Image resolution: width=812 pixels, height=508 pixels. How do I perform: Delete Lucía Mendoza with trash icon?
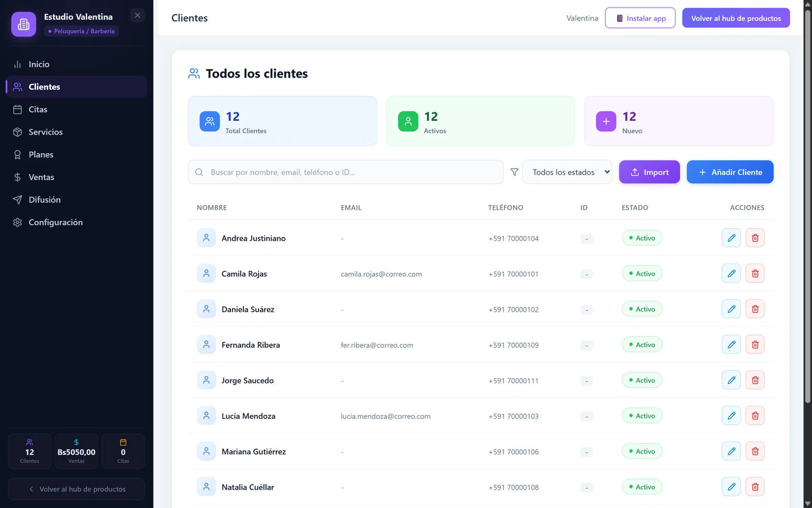(x=755, y=416)
